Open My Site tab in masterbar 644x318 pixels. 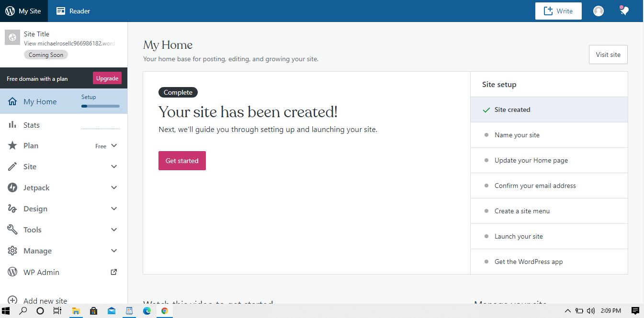point(24,11)
